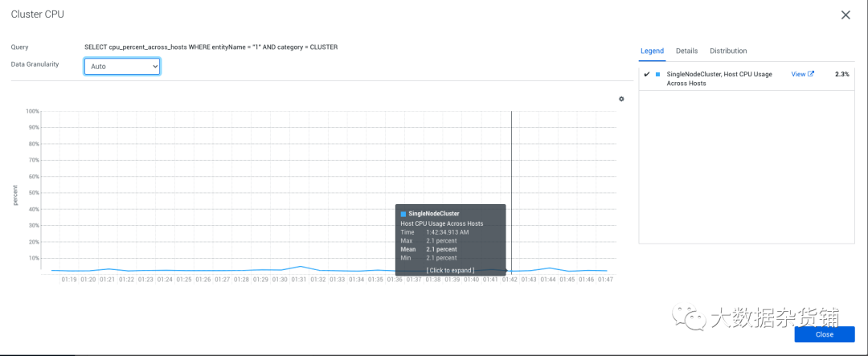Image resolution: width=868 pixels, height=356 pixels.
Task: Click the external-link icon next to View
Action: [x=811, y=74]
